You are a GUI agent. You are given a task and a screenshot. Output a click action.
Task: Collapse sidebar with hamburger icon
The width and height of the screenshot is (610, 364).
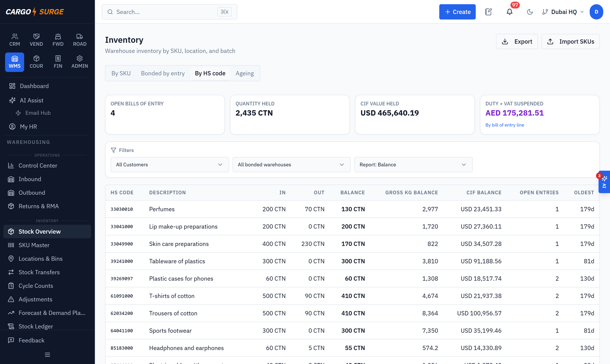coord(47,354)
